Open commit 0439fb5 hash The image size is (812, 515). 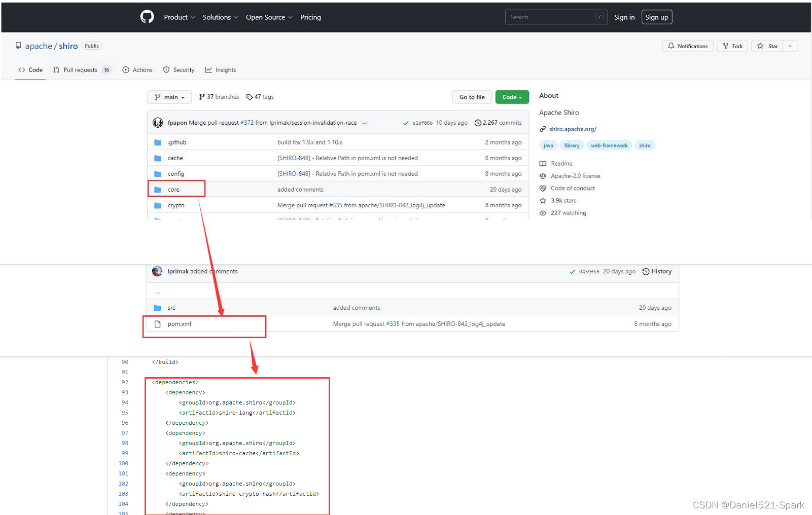pos(589,272)
